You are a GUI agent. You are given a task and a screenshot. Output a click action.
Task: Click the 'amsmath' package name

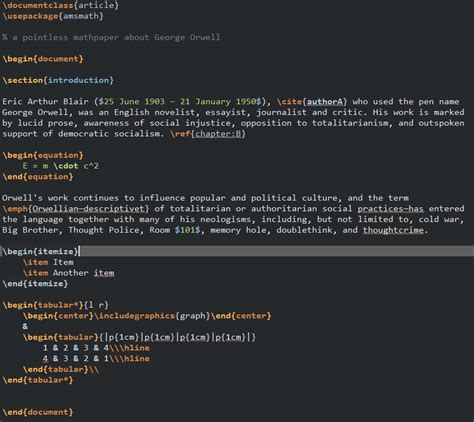pos(81,16)
